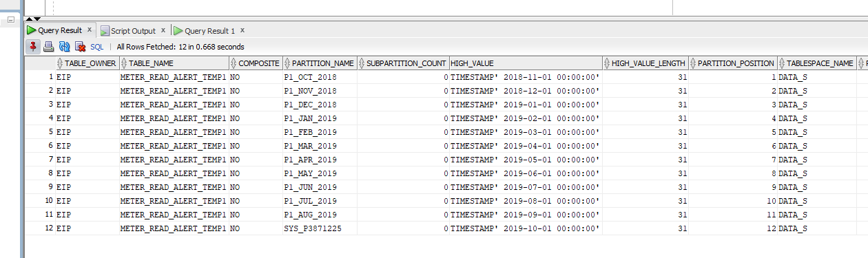Image resolution: width=868 pixels, height=258 pixels.
Task: Close the Query Result 1 tab
Action: (x=242, y=30)
